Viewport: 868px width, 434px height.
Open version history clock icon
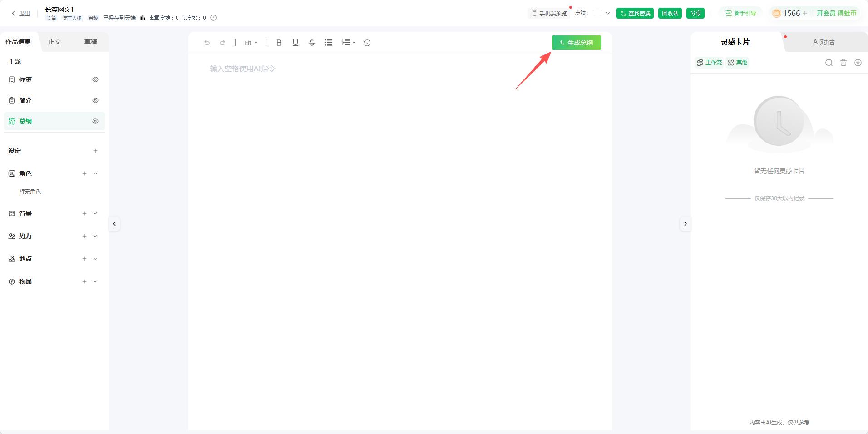click(367, 43)
